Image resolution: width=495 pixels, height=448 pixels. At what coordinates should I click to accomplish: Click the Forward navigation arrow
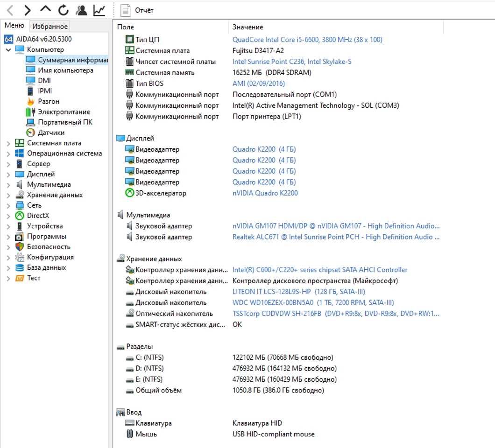tap(28, 10)
